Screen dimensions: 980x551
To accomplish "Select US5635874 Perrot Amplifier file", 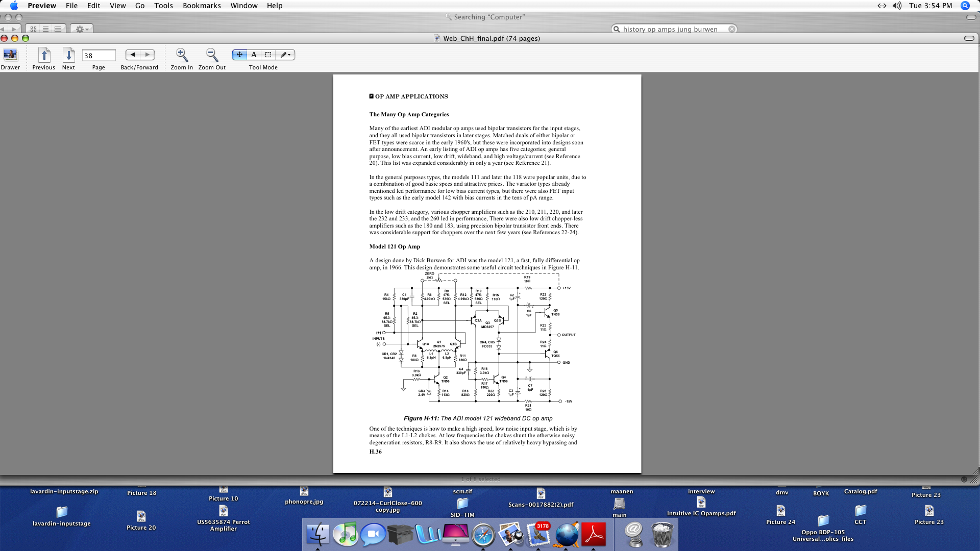I will point(224,518).
